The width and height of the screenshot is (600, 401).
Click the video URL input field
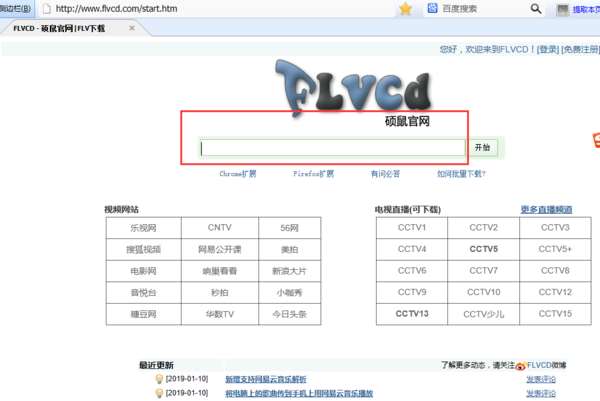(333, 148)
